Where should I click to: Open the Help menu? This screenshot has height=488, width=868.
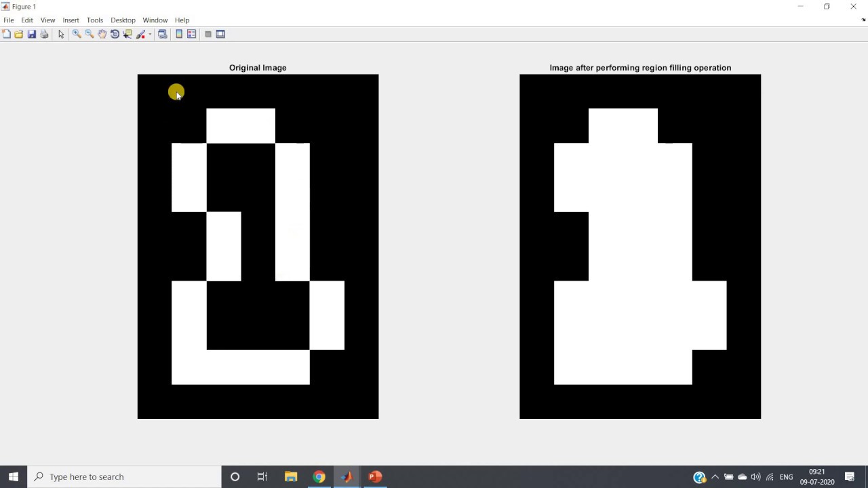point(182,20)
